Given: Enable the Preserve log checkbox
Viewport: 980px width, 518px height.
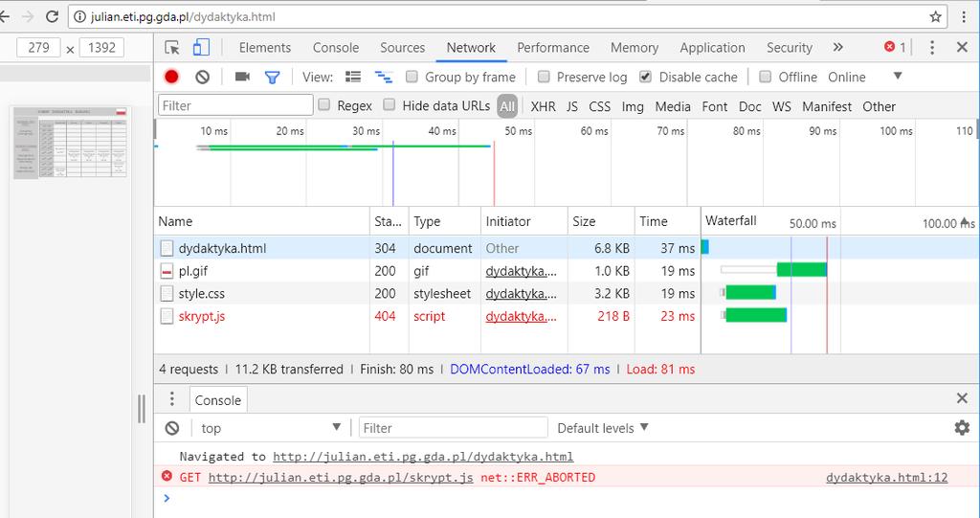Looking at the screenshot, I should click(544, 77).
